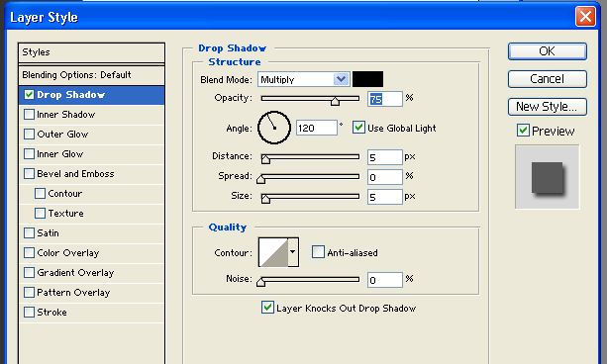This screenshot has height=364, width=607.
Task: Uncheck Layer Knocks Out Drop Shadow
Action: click(x=267, y=308)
